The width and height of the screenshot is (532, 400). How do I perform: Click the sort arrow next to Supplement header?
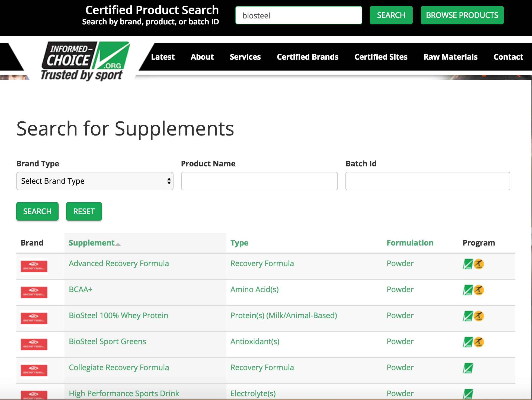118,244
